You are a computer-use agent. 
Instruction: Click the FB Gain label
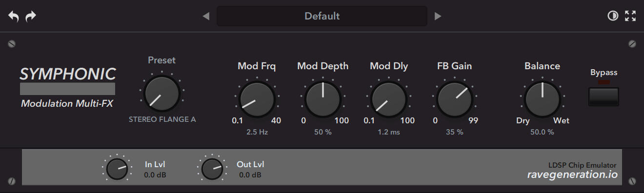click(455, 66)
